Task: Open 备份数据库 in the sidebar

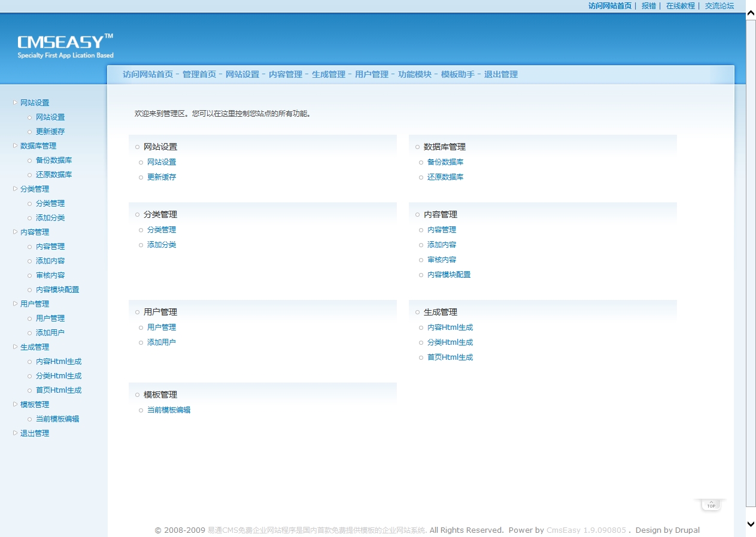Action: point(54,160)
